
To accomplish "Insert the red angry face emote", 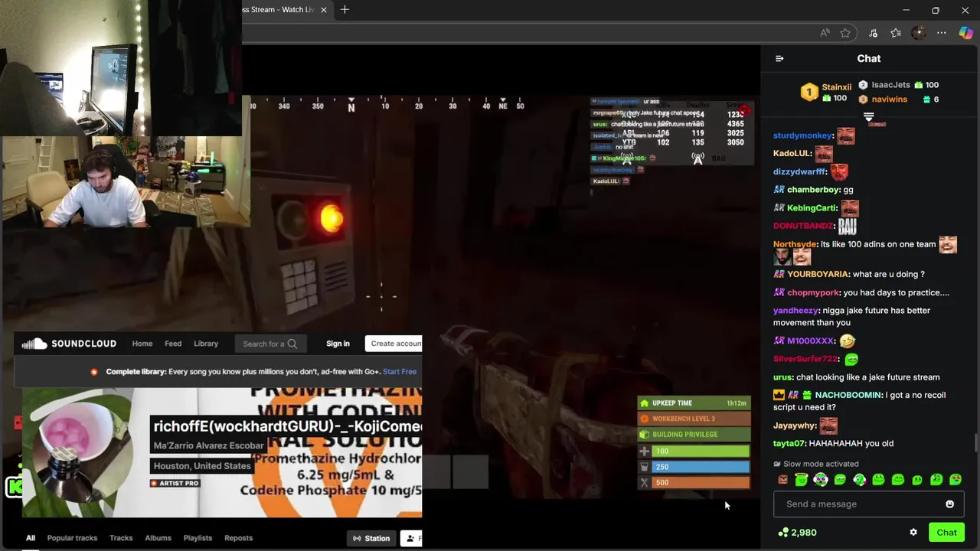I will pyautogui.click(x=782, y=480).
